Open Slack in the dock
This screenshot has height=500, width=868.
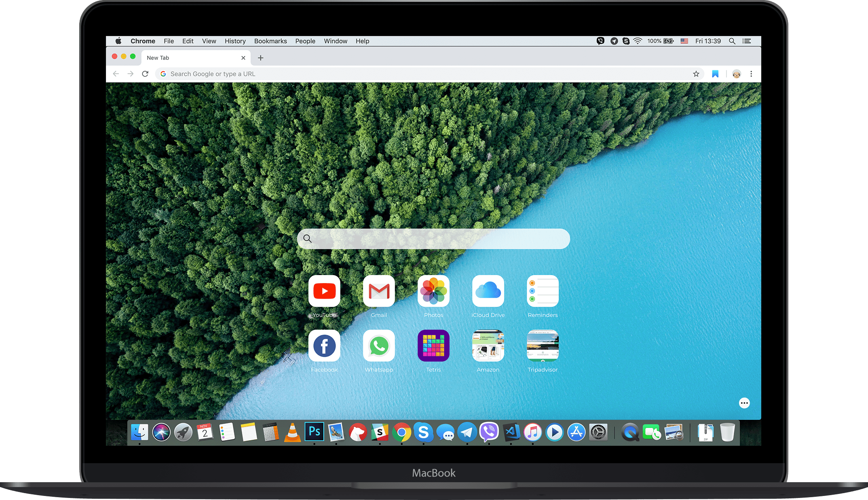(x=380, y=432)
